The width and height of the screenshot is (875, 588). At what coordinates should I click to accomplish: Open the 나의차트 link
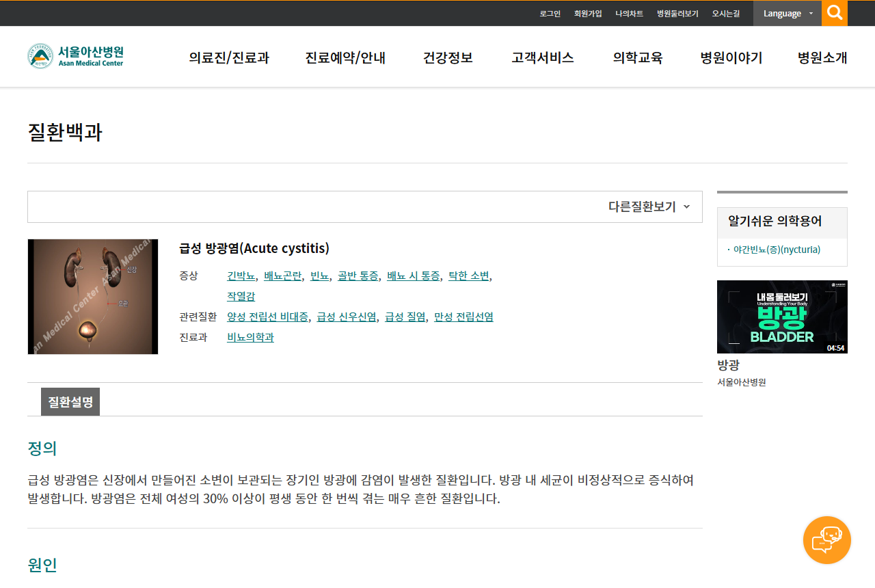(629, 14)
